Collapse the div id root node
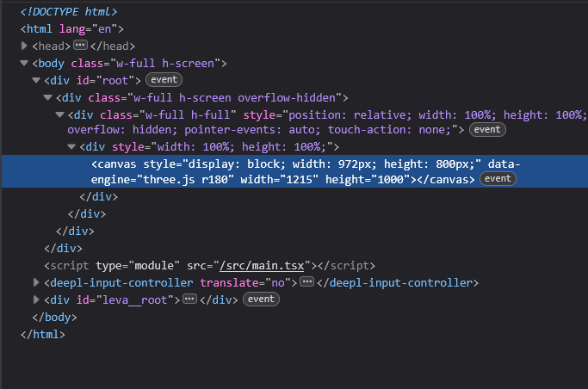The height and width of the screenshot is (389, 588). pyautogui.click(x=36, y=80)
